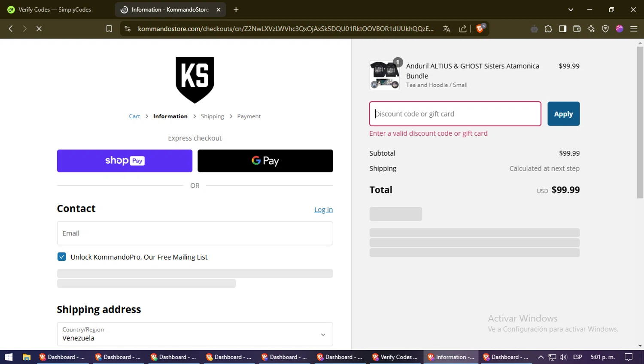This screenshot has width=644, height=364.
Task: Click the KS shield logo
Action: coord(195,80)
